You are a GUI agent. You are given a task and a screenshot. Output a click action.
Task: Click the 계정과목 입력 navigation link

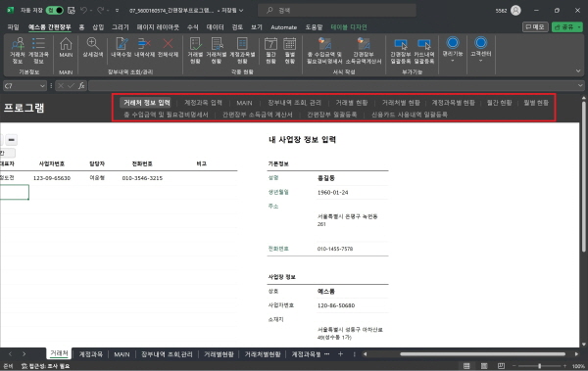pos(203,103)
